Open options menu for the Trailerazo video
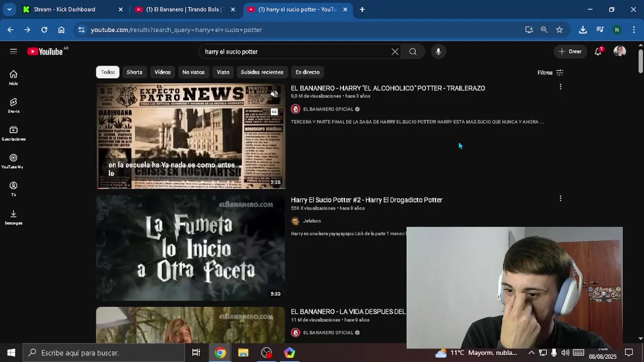Viewport: 644px width, 362px height. point(560,87)
